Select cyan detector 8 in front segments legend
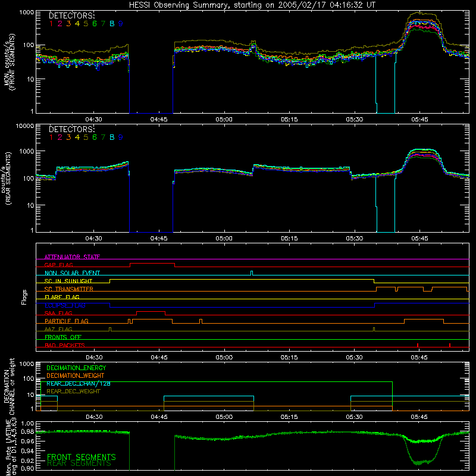 [x=112, y=24]
